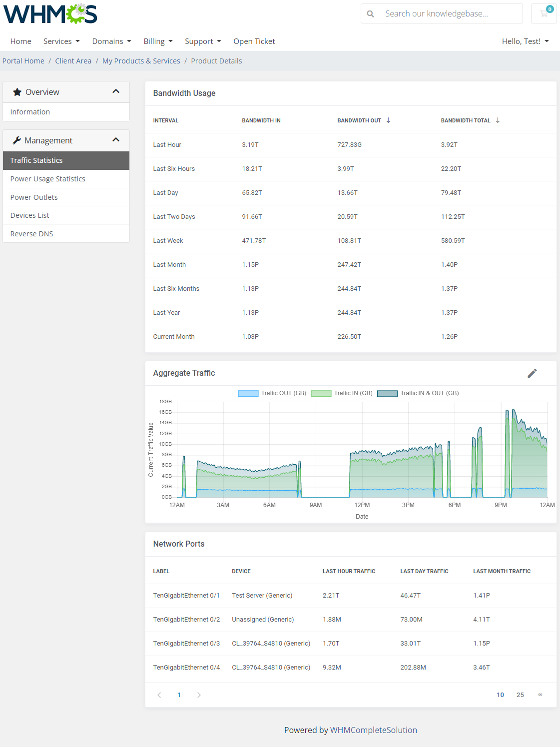Image resolution: width=560 pixels, height=747 pixels.
Task: Open the Billing dropdown menu
Action: coord(158,41)
